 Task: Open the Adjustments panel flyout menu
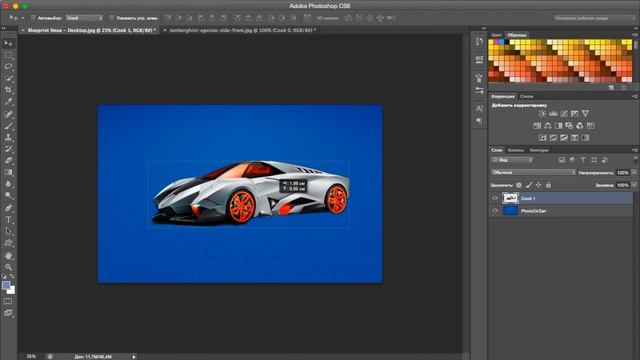(635, 97)
